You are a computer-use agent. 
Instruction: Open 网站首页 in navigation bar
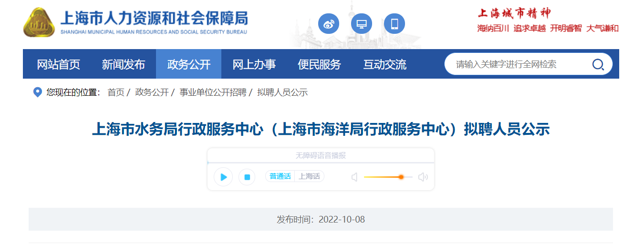tap(59, 64)
